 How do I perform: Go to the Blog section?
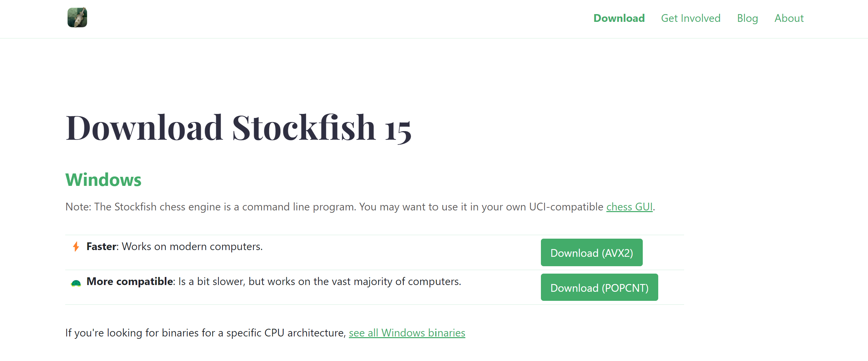tap(747, 18)
